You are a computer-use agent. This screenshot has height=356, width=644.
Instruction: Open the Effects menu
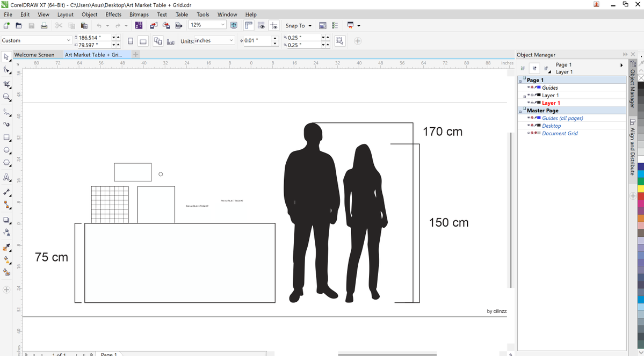(x=113, y=14)
